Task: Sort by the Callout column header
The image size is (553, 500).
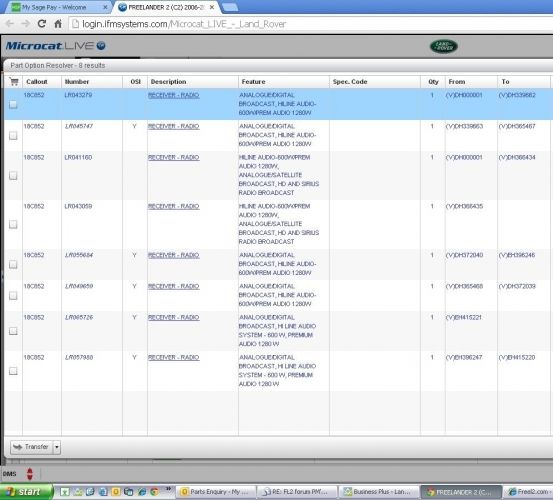Action: (x=42, y=81)
